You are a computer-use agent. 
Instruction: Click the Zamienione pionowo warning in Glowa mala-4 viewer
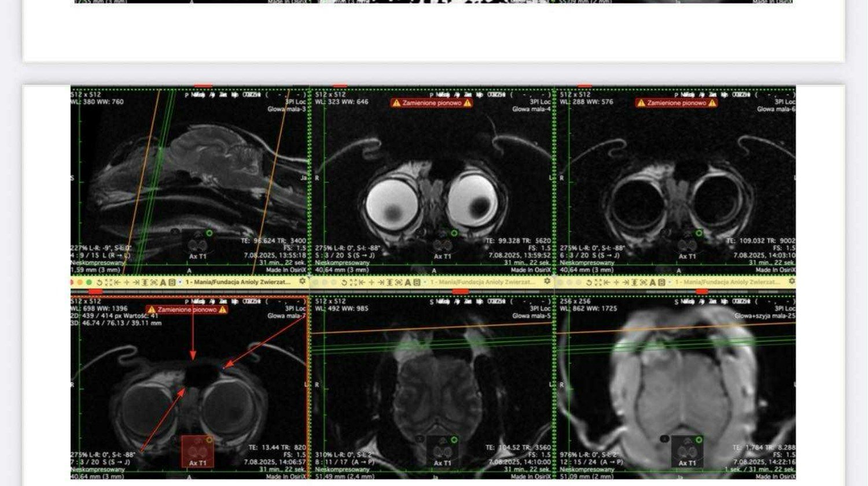(432, 103)
